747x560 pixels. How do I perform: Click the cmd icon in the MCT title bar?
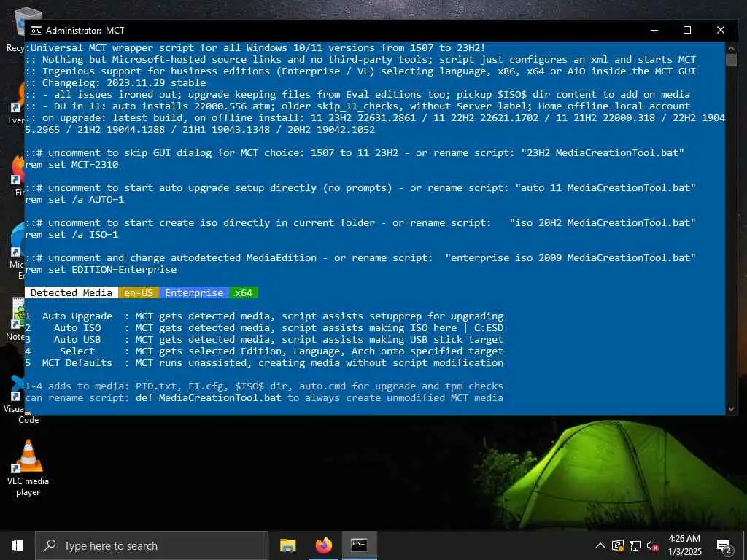(36, 31)
